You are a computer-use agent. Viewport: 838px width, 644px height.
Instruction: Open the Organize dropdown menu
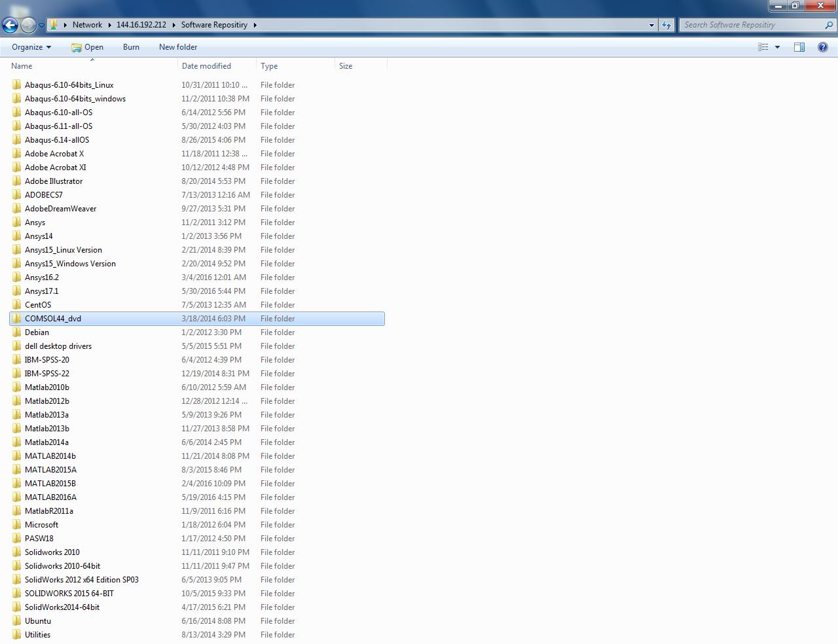[31, 47]
